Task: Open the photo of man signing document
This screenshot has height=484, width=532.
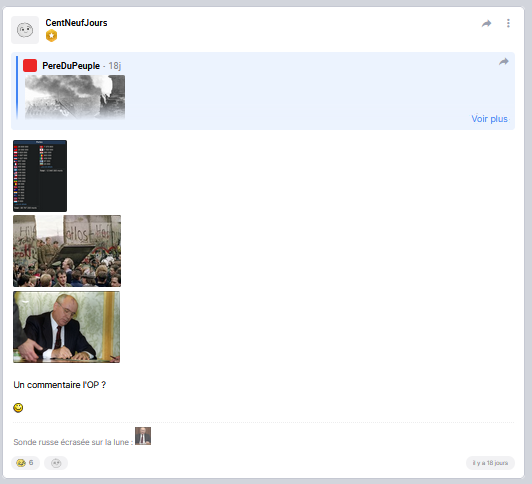Action: pos(66,327)
